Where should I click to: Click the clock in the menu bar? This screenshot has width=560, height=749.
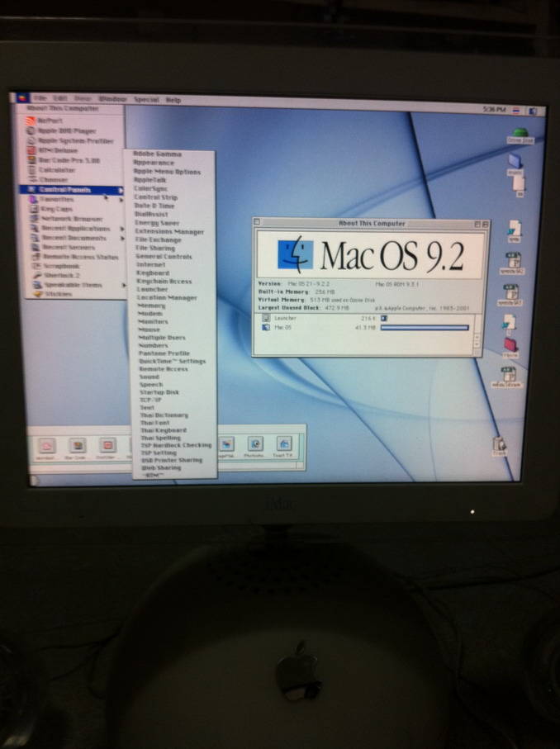click(x=495, y=108)
